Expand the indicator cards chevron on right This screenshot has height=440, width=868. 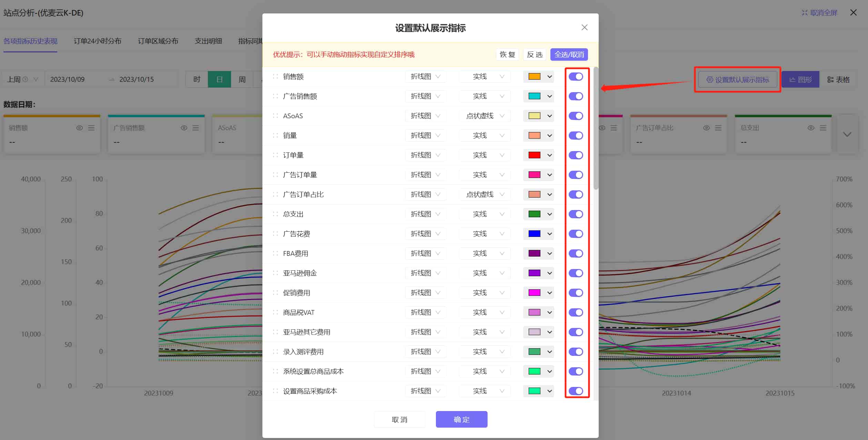point(847,134)
